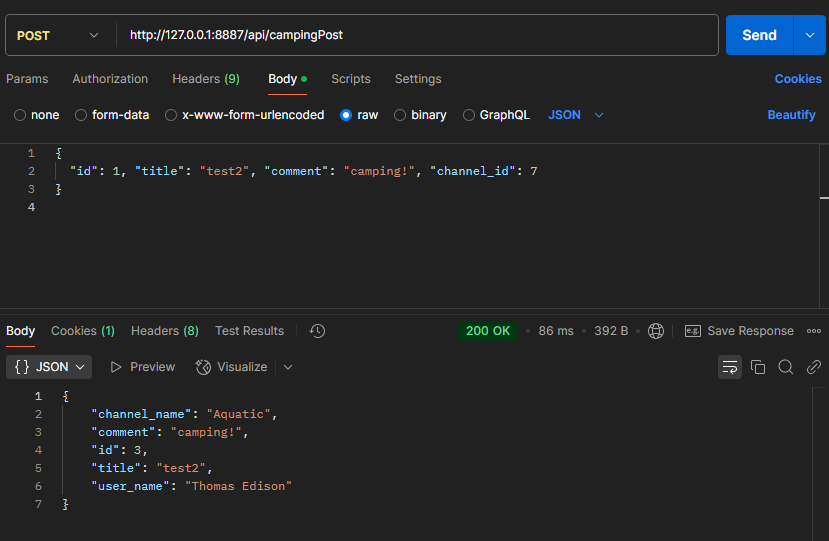
Task: Select x-www-form-urlencoded body type
Action: (245, 115)
